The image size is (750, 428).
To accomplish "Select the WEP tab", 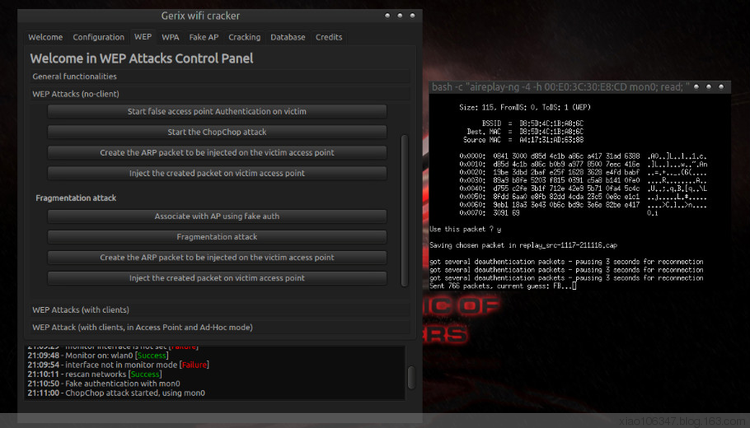I will coord(143,37).
